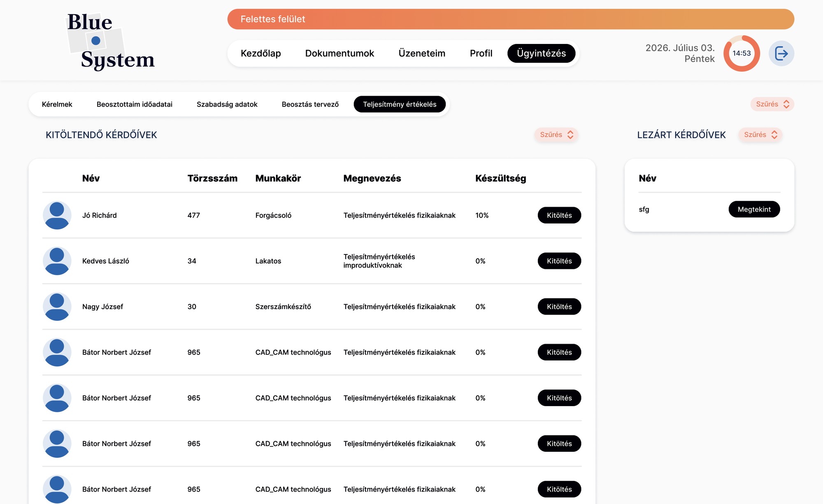Click the logout arrow icon

pyautogui.click(x=781, y=53)
